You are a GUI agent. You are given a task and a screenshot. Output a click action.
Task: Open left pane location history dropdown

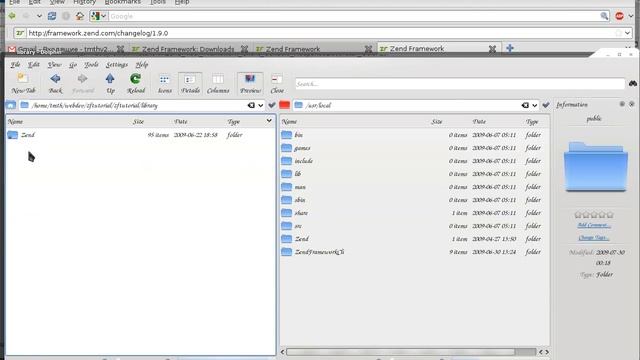[260, 105]
